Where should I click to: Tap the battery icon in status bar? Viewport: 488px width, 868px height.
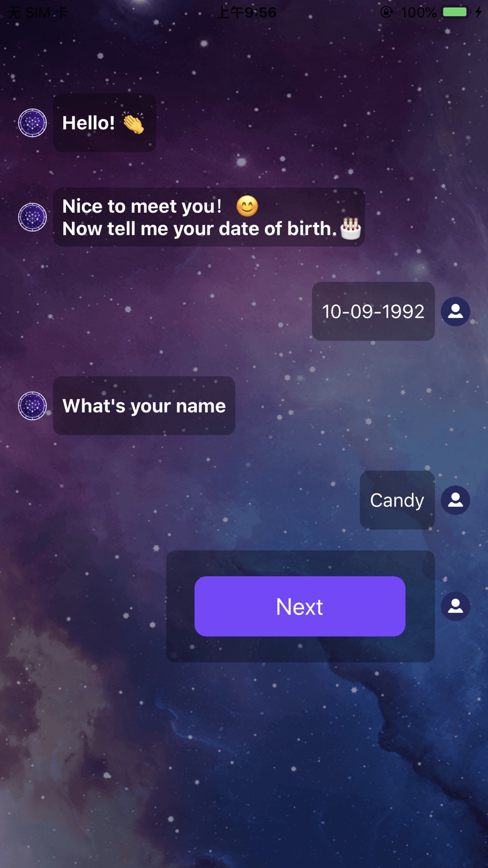pos(456,12)
